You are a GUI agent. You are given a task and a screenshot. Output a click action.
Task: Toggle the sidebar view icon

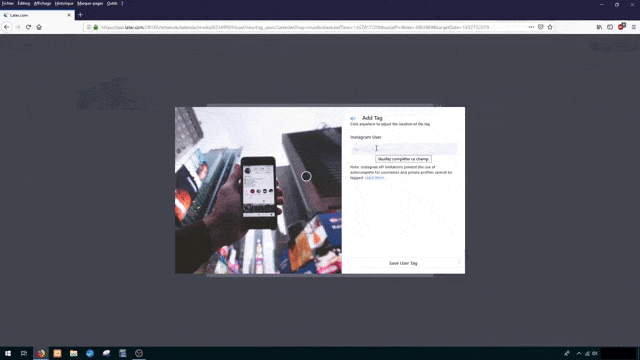(x=610, y=27)
